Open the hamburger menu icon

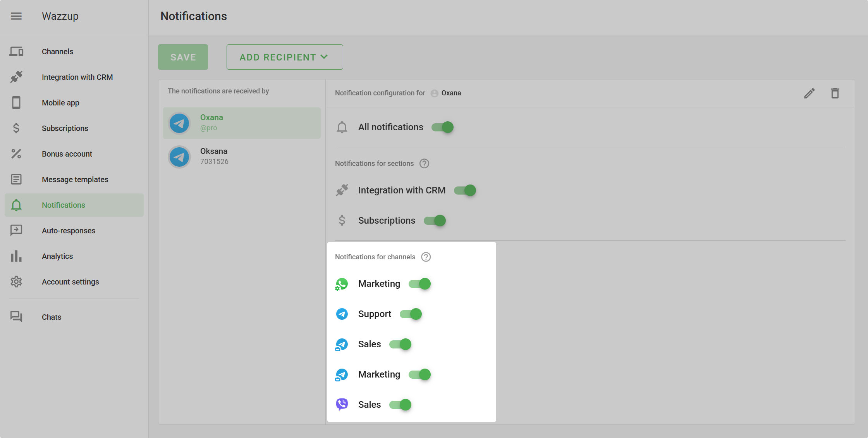pos(16,16)
